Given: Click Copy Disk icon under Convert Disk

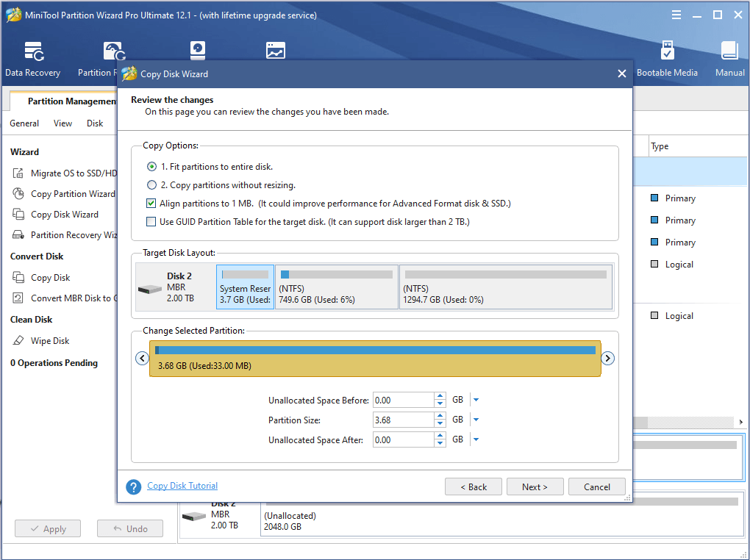Looking at the screenshot, I should (x=18, y=277).
